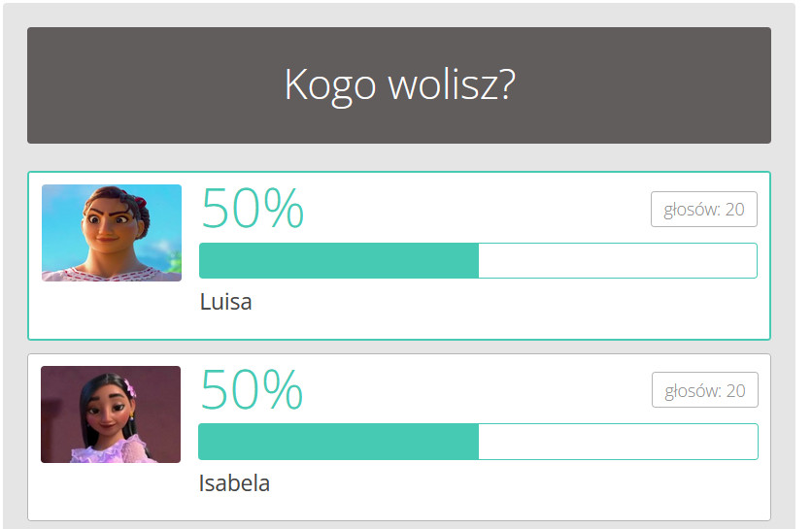Click the 50% result above Isabela's bar
The image size is (812, 529).
pyautogui.click(x=251, y=390)
